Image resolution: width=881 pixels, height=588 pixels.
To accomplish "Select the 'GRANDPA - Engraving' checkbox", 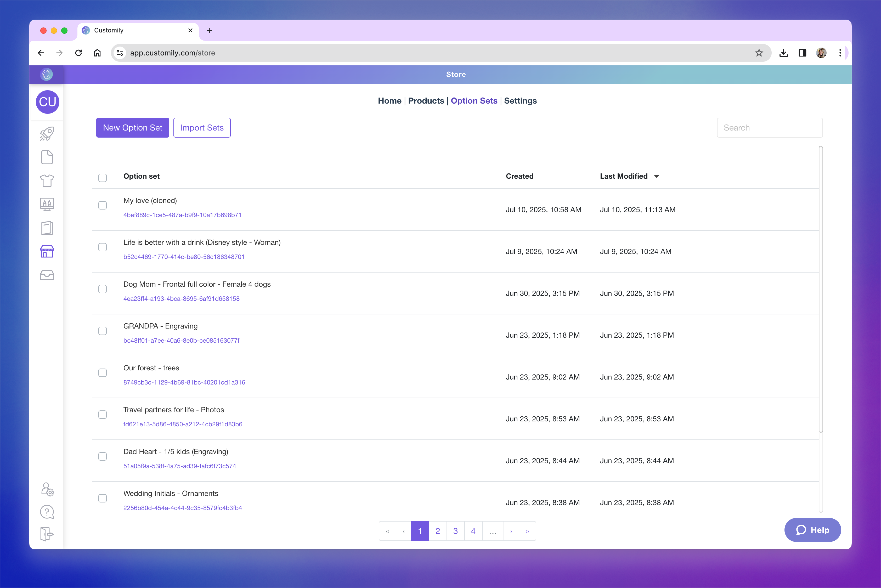I will tap(102, 331).
